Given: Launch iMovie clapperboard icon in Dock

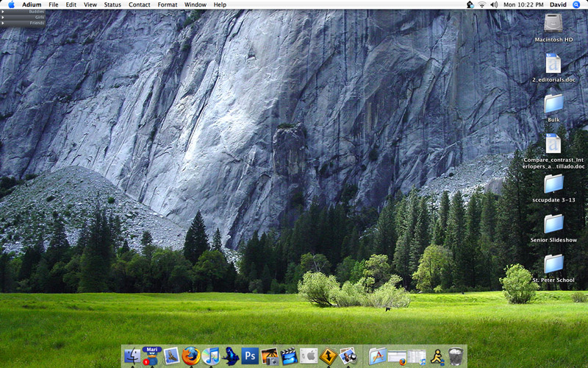Looking at the screenshot, I should [x=289, y=355].
